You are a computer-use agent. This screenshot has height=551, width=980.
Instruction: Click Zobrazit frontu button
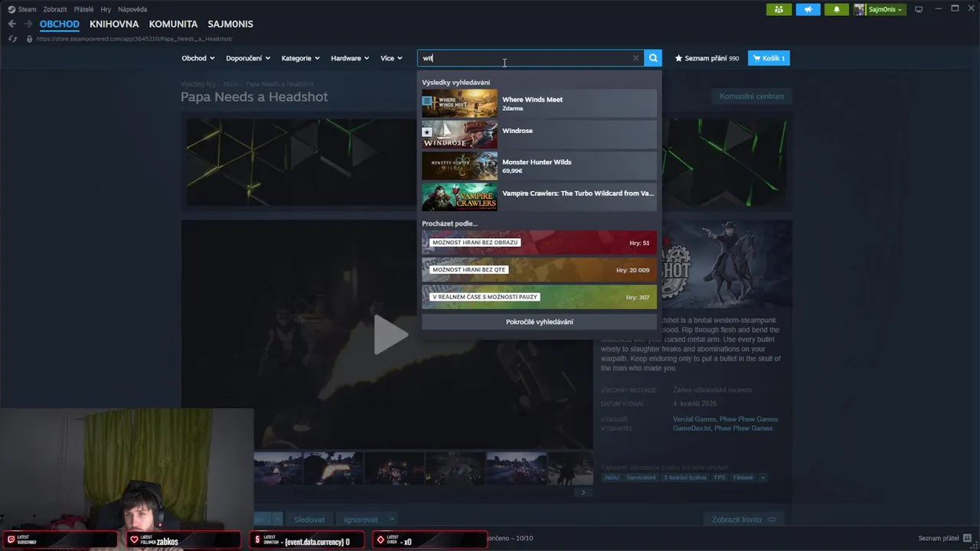[x=743, y=520]
